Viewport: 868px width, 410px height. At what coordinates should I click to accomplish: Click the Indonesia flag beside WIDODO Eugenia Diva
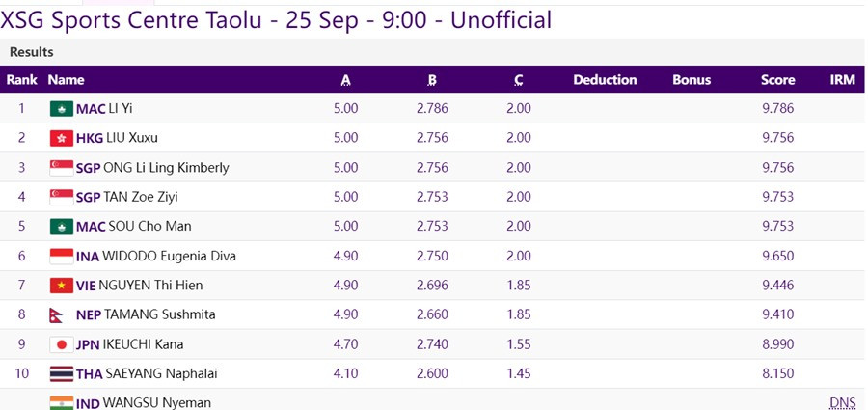click(62, 257)
